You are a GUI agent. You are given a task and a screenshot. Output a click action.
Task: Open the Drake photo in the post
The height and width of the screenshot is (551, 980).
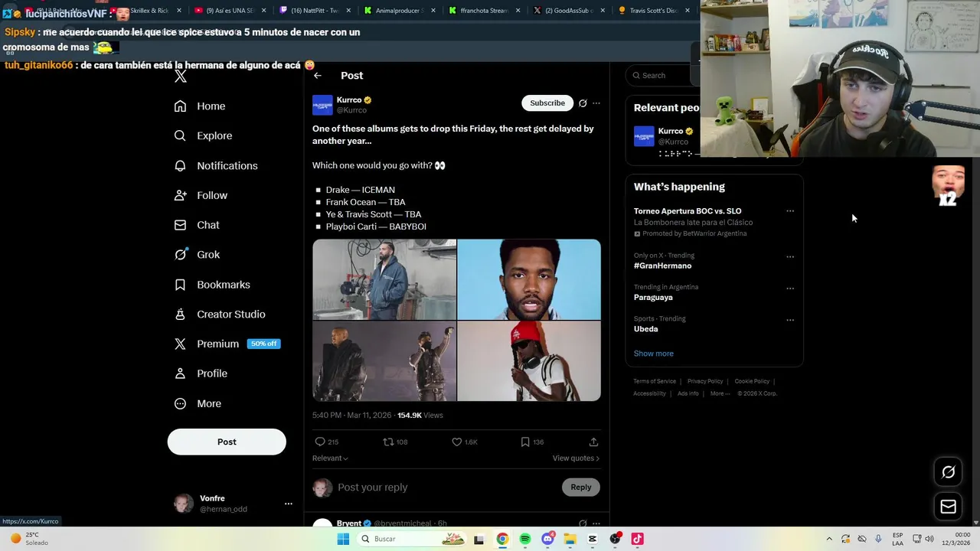tap(384, 279)
